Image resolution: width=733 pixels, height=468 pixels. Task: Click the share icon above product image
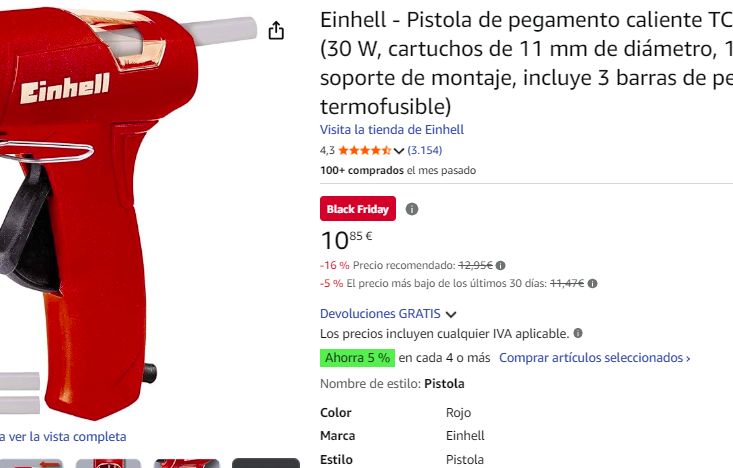pyautogui.click(x=276, y=30)
